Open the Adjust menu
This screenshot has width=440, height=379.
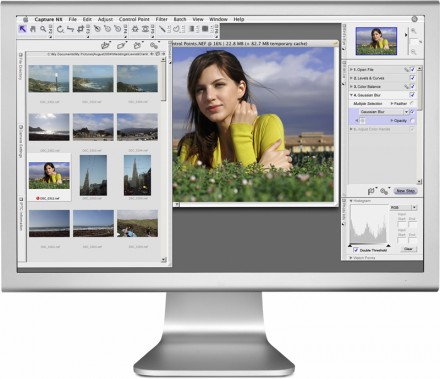coord(105,19)
